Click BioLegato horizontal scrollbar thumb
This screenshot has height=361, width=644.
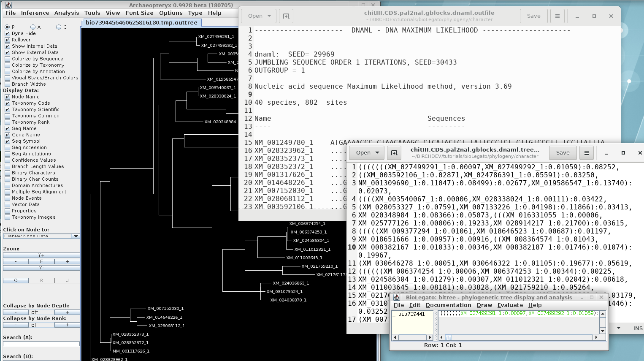point(448,337)
